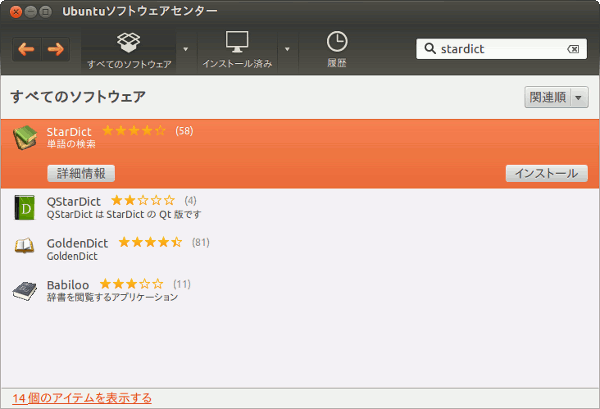Expand the Installed section dropdown arrow
600x409 pixels.
pos(287,48)
